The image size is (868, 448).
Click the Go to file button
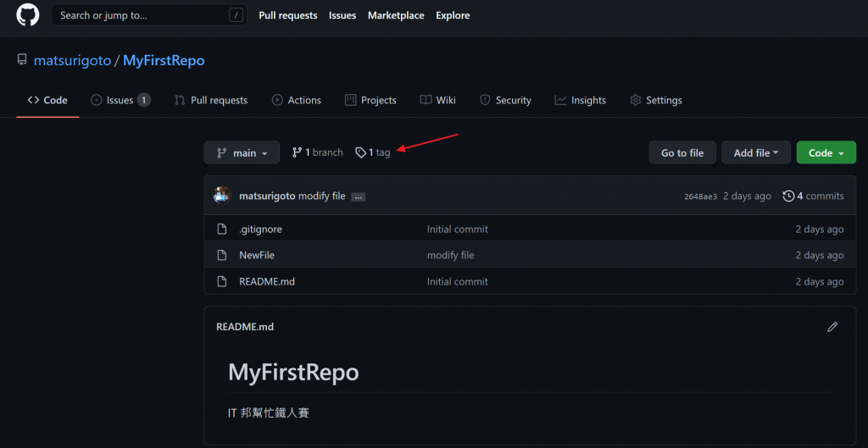(682, 152)
